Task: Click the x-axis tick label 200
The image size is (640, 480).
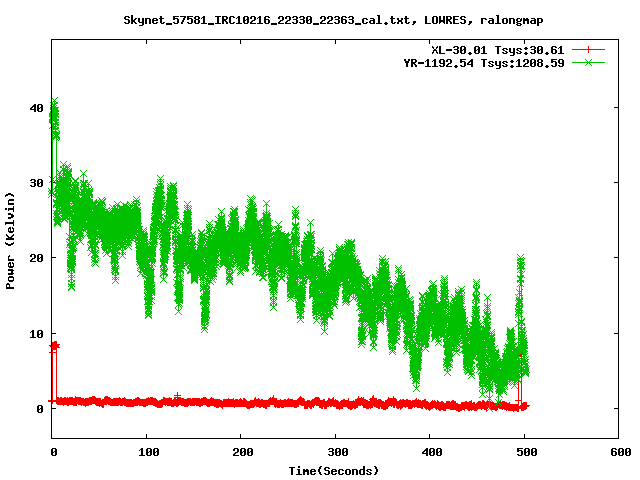Action: (x=242, y=452)
